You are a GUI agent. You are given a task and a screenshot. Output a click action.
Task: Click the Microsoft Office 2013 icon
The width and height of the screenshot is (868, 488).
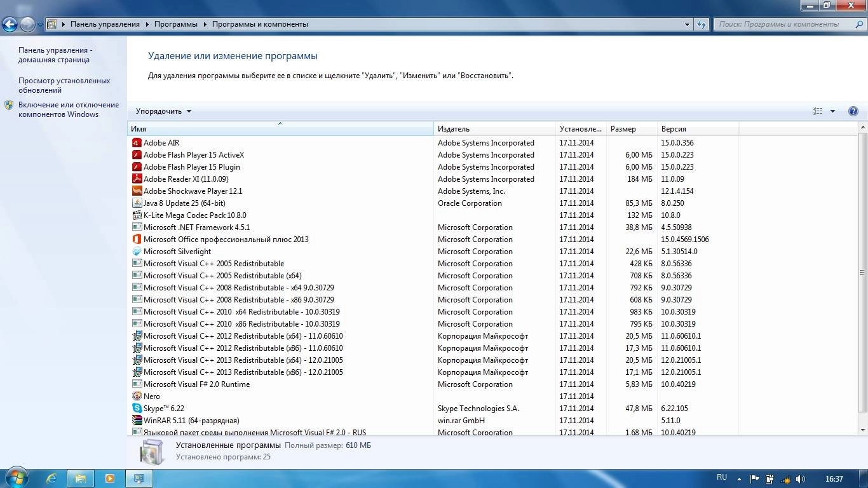[137, 240]
